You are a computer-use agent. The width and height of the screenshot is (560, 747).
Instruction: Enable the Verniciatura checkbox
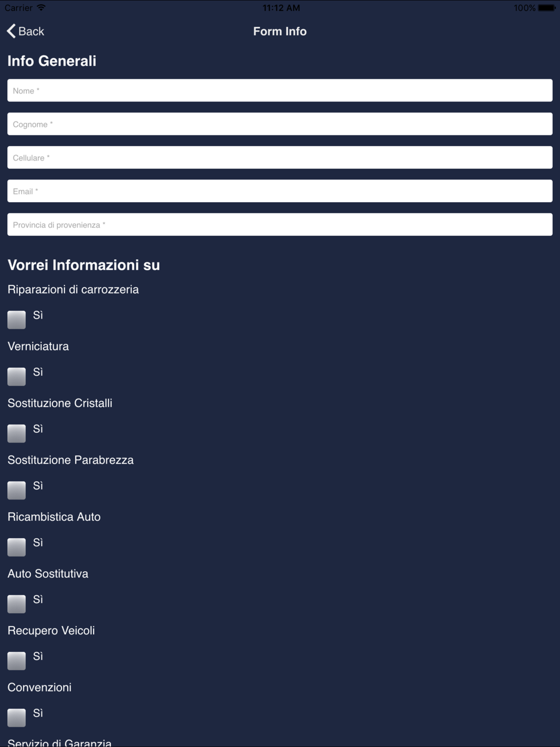[x=17, y=377]
